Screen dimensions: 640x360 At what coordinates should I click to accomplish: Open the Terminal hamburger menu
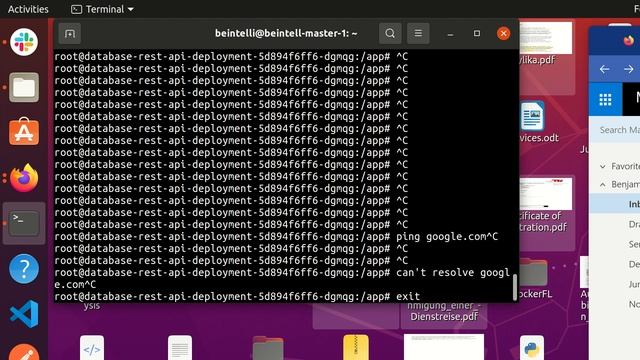[418, 33]
